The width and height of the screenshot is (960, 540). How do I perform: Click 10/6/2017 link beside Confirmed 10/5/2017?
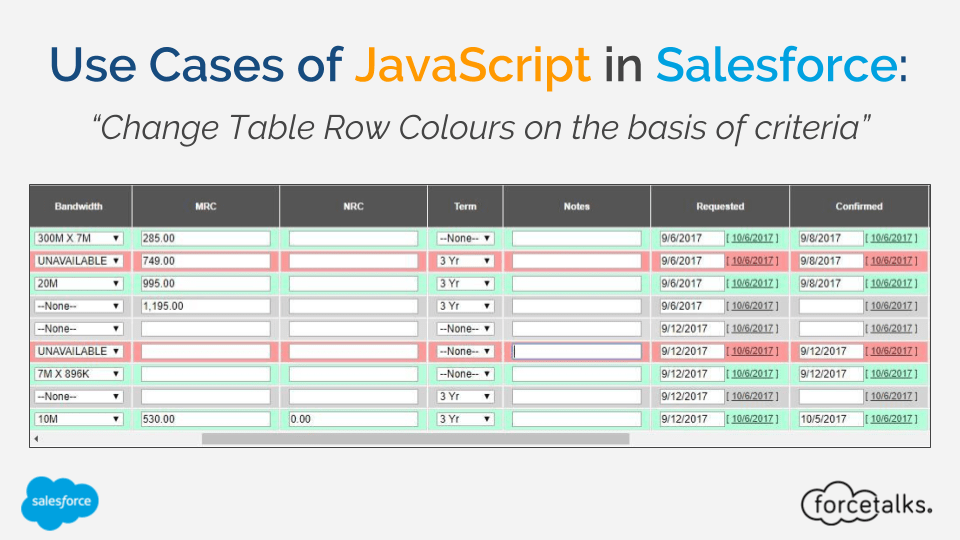point(891,419)
